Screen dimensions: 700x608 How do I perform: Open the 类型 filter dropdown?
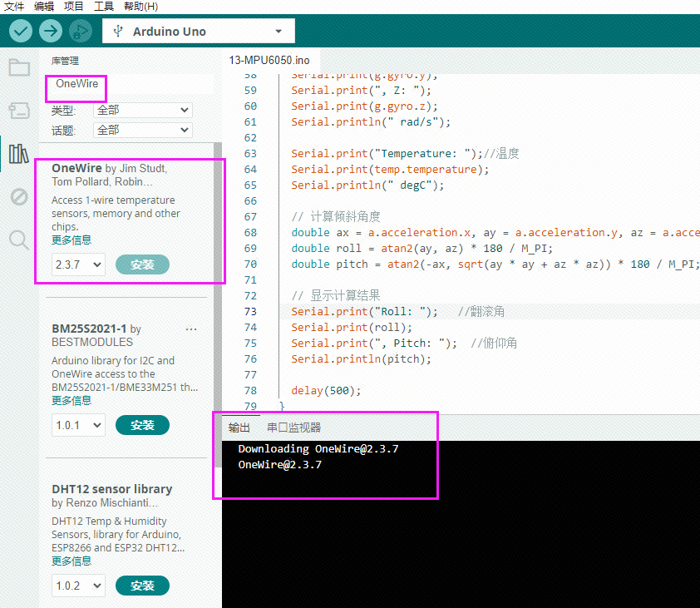pyautogui.click(x=143, y=110)
